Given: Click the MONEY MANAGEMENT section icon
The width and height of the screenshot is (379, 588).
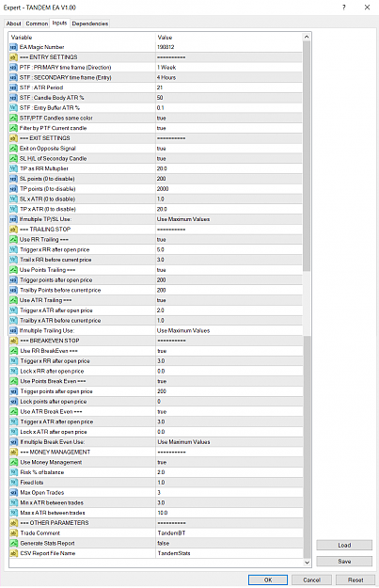Looking at the screenshot, I should [x=13, y=453].
